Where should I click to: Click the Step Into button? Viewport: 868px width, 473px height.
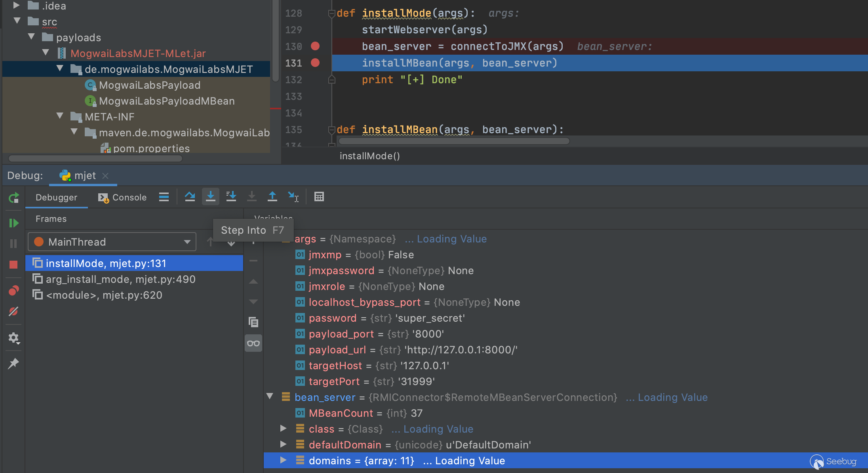coord(211,196)
